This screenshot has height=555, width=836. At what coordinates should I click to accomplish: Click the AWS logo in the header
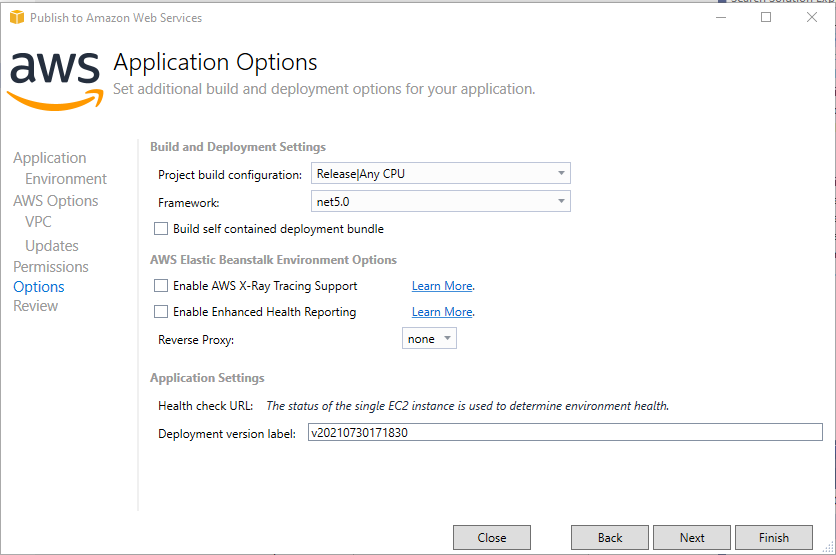(x=54, y=78)
